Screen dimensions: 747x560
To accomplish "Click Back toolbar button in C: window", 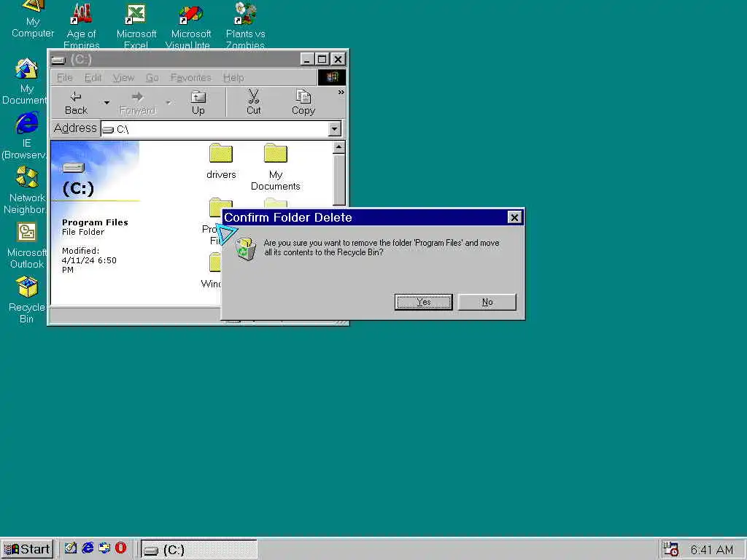I will [76, 103].
